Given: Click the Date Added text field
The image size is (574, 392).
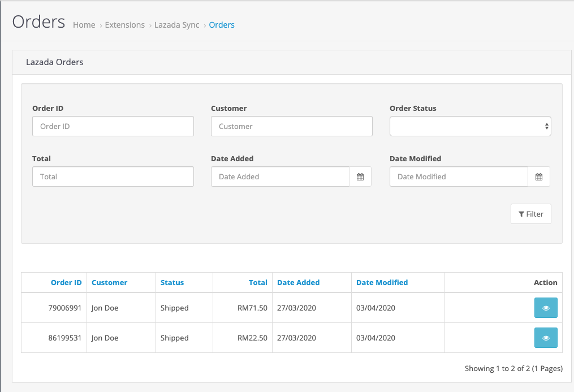Looking at the screenshot, I should click(280, 177).
